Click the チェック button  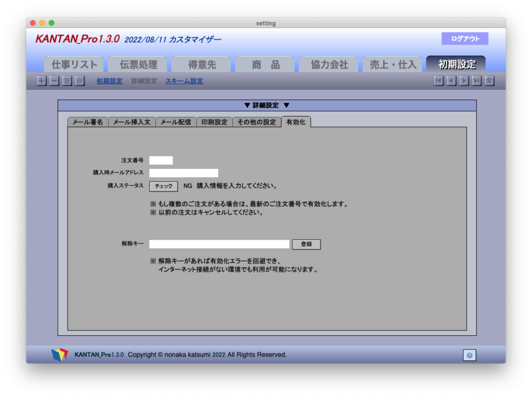tap(164, 186)
